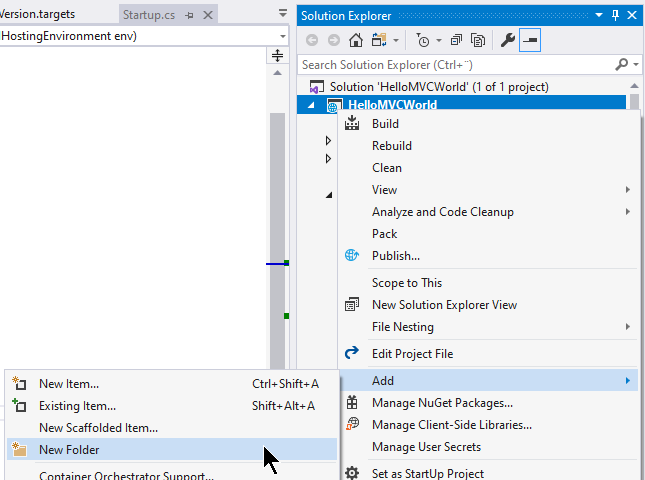Select Manage NuGet Packages...
Viewport: 645px width, 480px height.
click(x=489, y=403)
